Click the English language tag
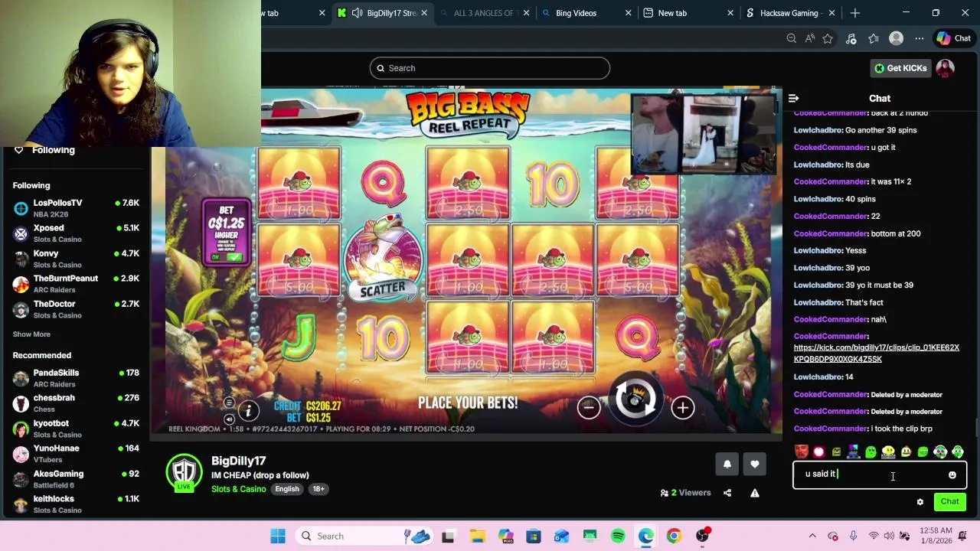980x551 pixels. tap(287, 489)
